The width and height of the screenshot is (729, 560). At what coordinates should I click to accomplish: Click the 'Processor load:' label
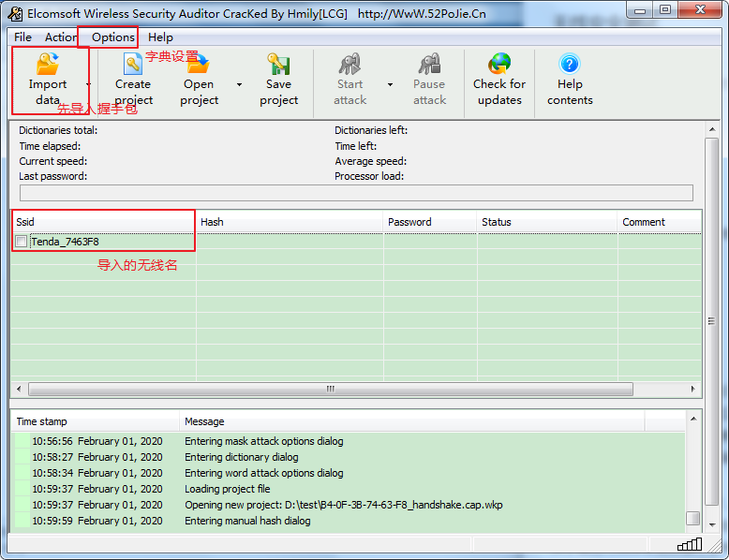pyautogui.click(x=369, y=176)
